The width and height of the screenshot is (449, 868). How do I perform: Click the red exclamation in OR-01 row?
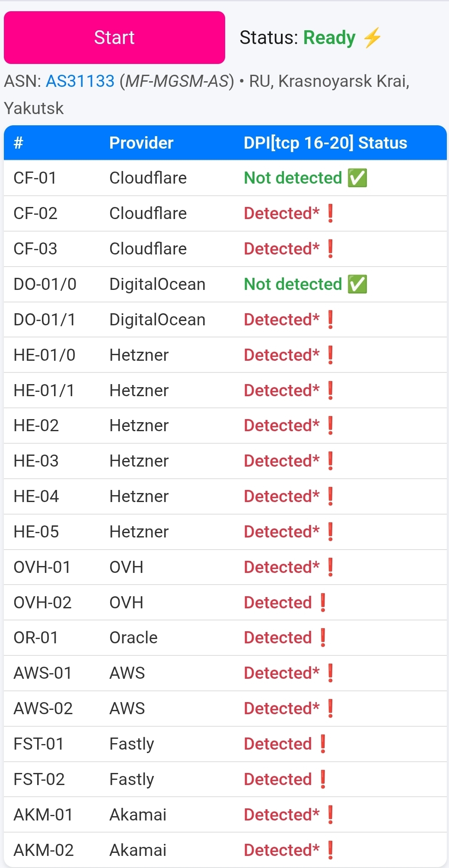[323, 638]
